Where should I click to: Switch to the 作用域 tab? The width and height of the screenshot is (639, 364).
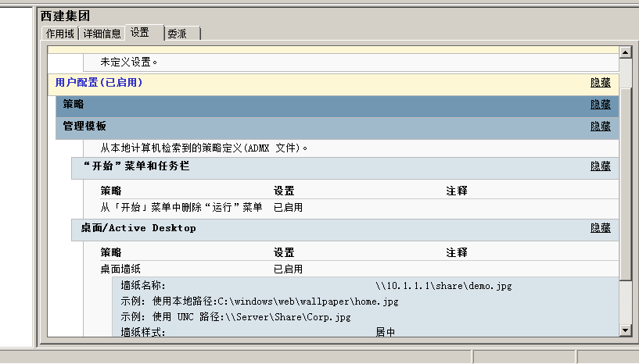pyautogui.click(x=60, y=34)
